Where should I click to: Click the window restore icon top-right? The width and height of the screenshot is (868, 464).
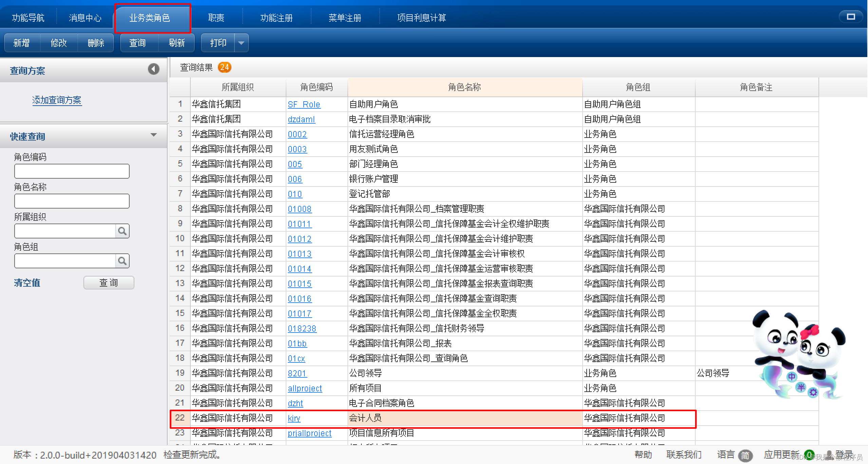[851, 17]
